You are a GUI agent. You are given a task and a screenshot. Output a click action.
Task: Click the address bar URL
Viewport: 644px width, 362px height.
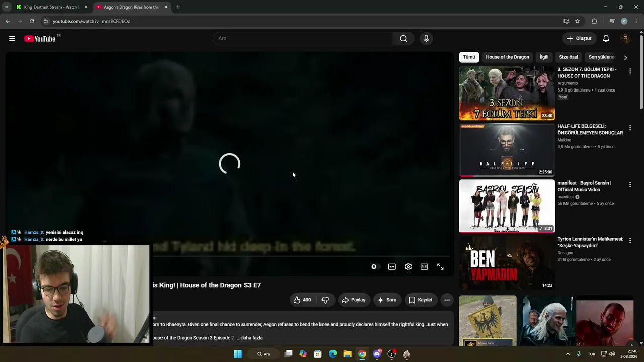(x=92, y=21)
